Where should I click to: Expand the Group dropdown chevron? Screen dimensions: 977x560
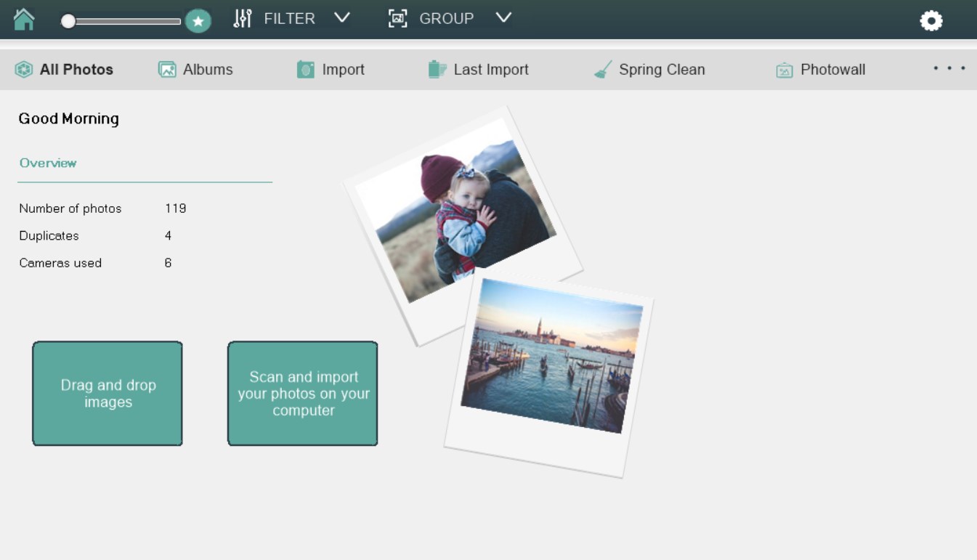click(503, 17)
